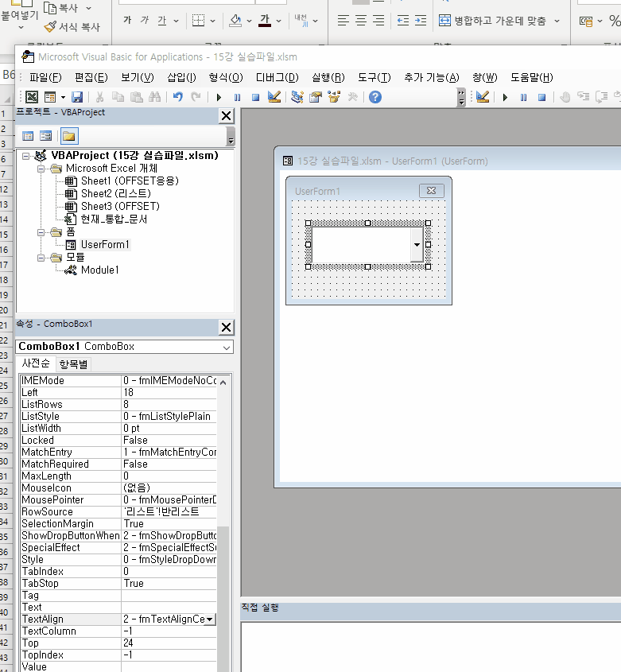The width and height of the screenshot is (621, 672).
Task: Collapse the 모듈 folder node
Action: pos(41,258)
